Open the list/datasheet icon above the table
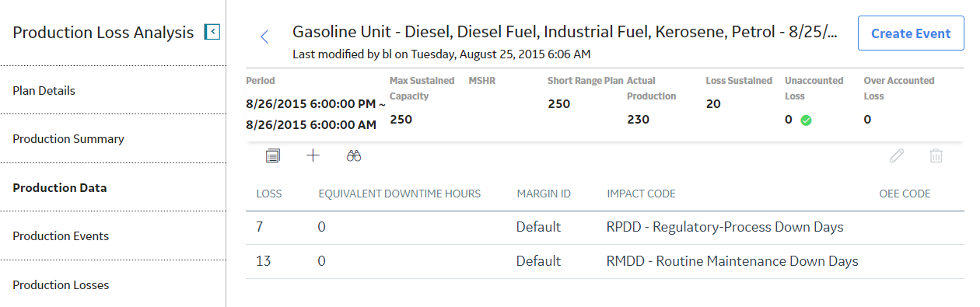980x307 pixels. [x=272, y=156]
